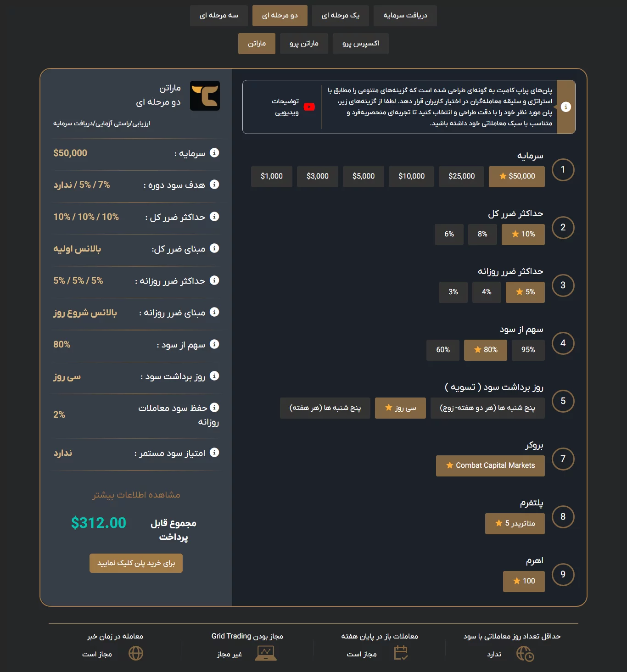The width and height of the screenshot is (627, 672).
Task: Click the calendar icon for weekend trades
Action: pyautogui.click(x=401, y=653)
